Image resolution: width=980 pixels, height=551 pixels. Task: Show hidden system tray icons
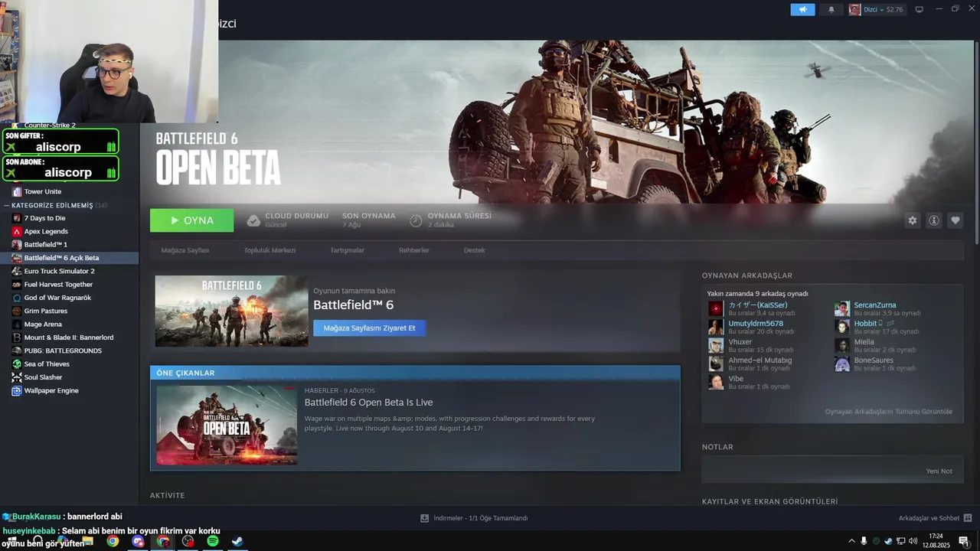click(851, 541)
